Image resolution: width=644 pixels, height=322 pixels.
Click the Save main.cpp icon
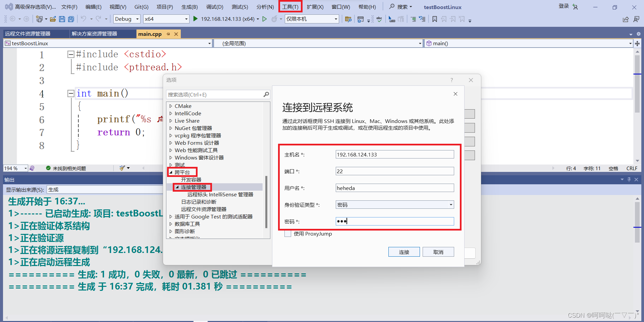coord(62,19)
